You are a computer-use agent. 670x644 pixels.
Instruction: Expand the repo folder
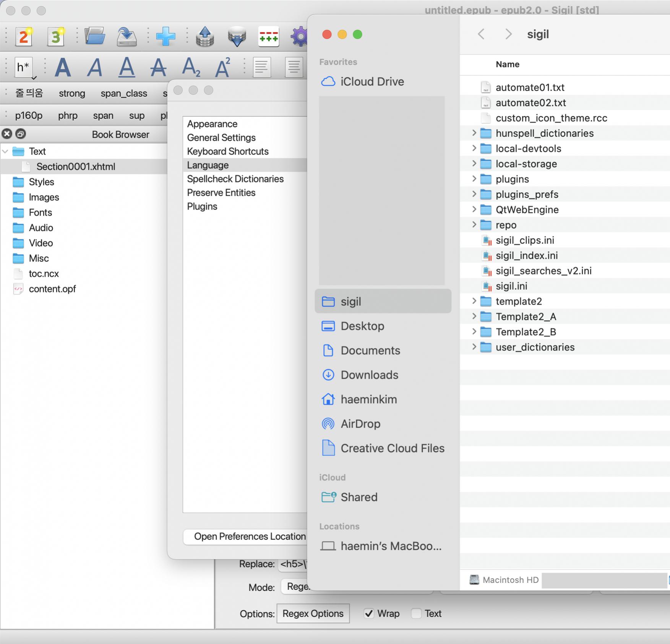point(474,225)
